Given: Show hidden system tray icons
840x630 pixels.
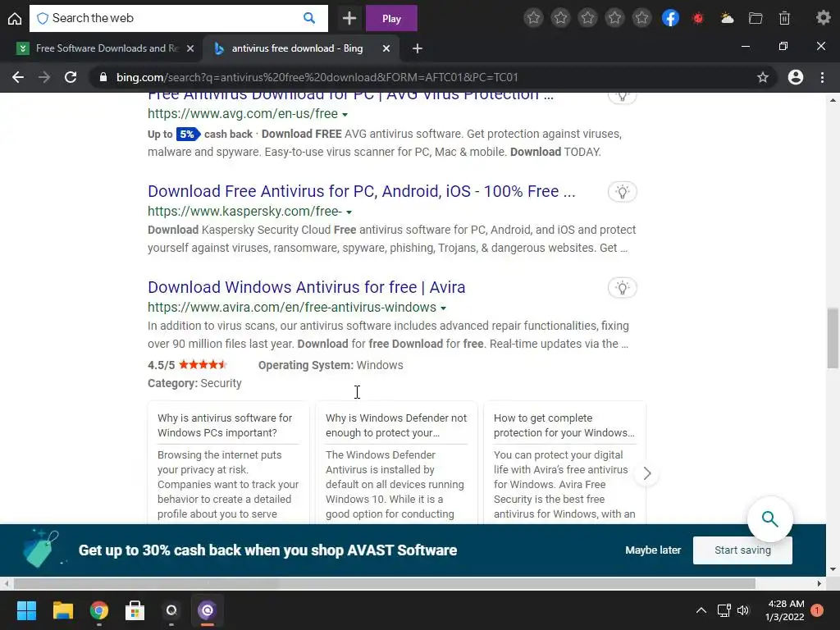Looking at the screenshot, I should (701, 610).
